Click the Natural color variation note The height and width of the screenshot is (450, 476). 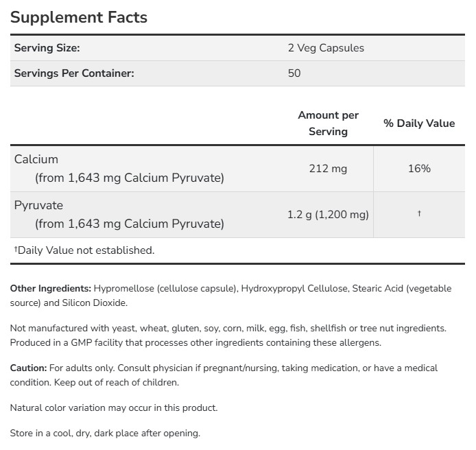click(114, 407)
